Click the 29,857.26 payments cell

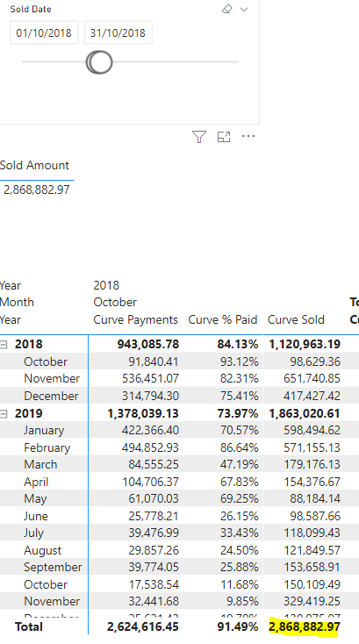coord(153,550)
